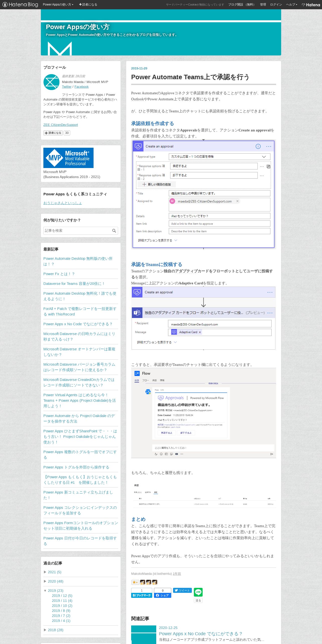Open the Microsoft MVP badge image

(68, 158)
